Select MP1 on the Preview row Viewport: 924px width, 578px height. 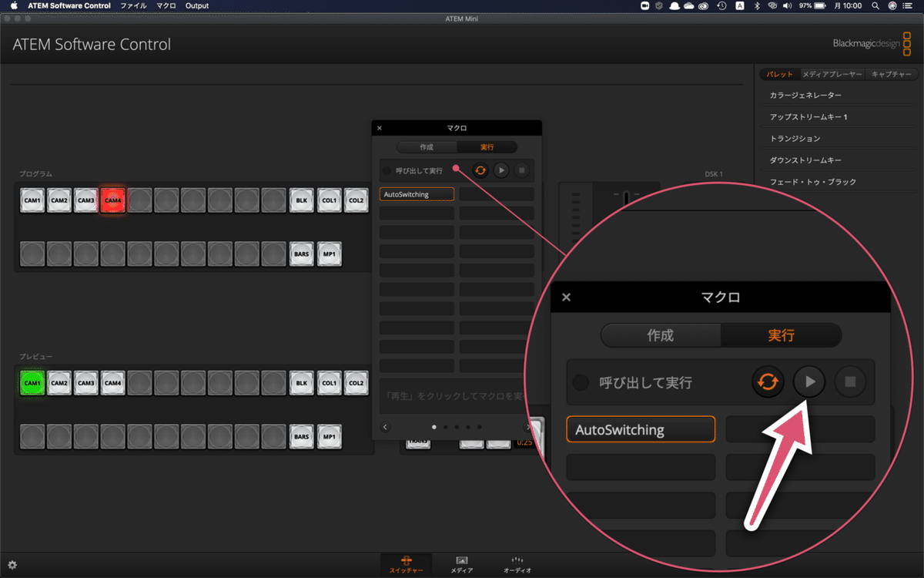[329, 436]
